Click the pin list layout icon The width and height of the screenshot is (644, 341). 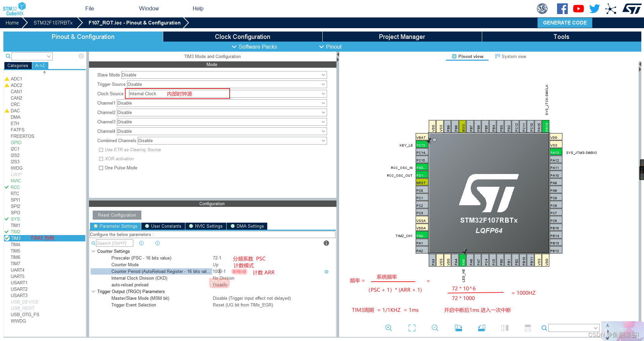pos(528,328)
